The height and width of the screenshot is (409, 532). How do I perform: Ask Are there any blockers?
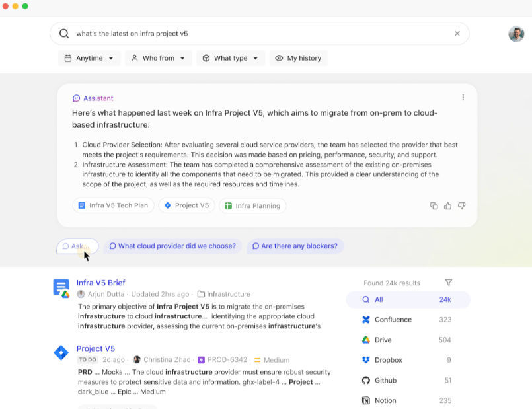(x=295, y=246)
